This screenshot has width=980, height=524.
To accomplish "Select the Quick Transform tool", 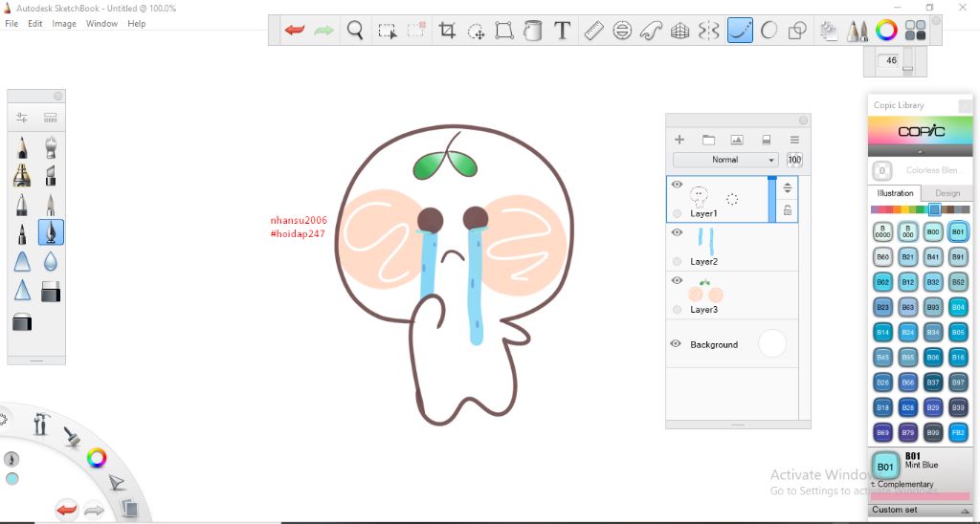I will [x=477, y=31].
